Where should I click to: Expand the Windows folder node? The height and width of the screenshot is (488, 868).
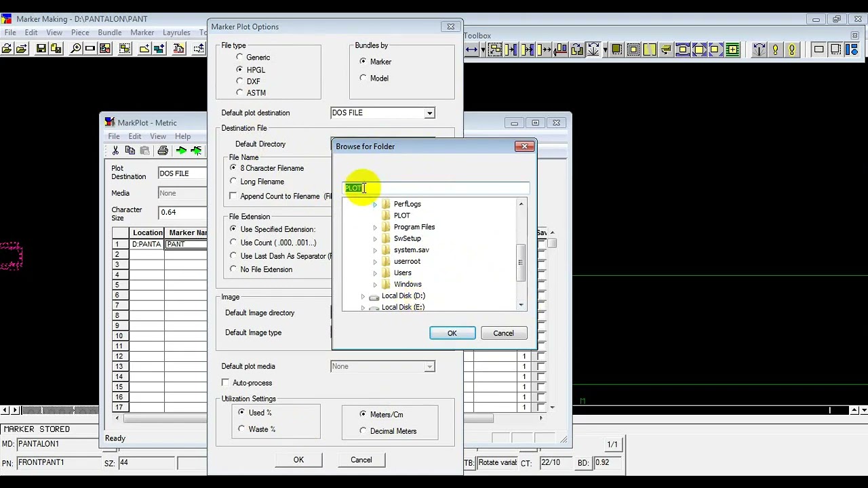pos(375,284)
